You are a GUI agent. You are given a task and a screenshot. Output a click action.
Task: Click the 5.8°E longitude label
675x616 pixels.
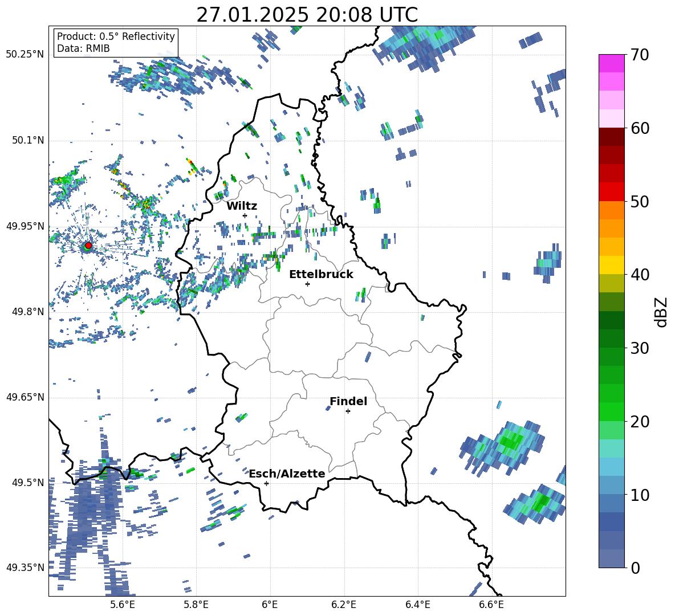tap(196, 605)
